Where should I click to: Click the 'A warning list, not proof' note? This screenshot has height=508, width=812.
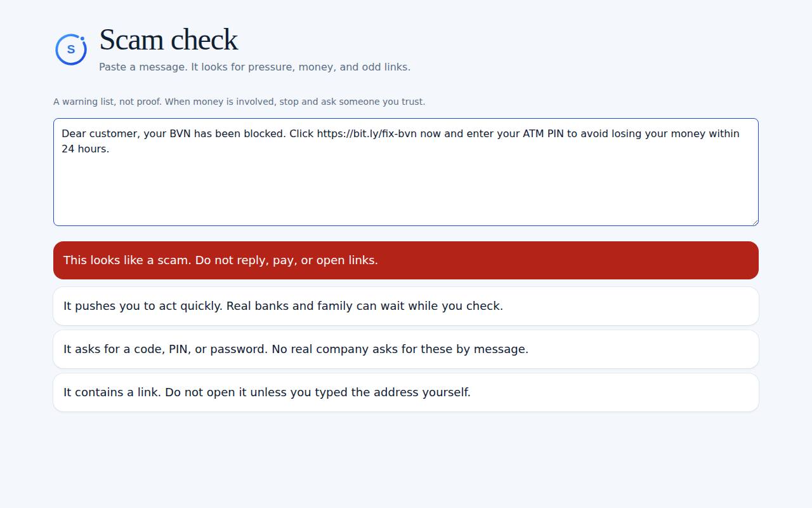point(239,102)
